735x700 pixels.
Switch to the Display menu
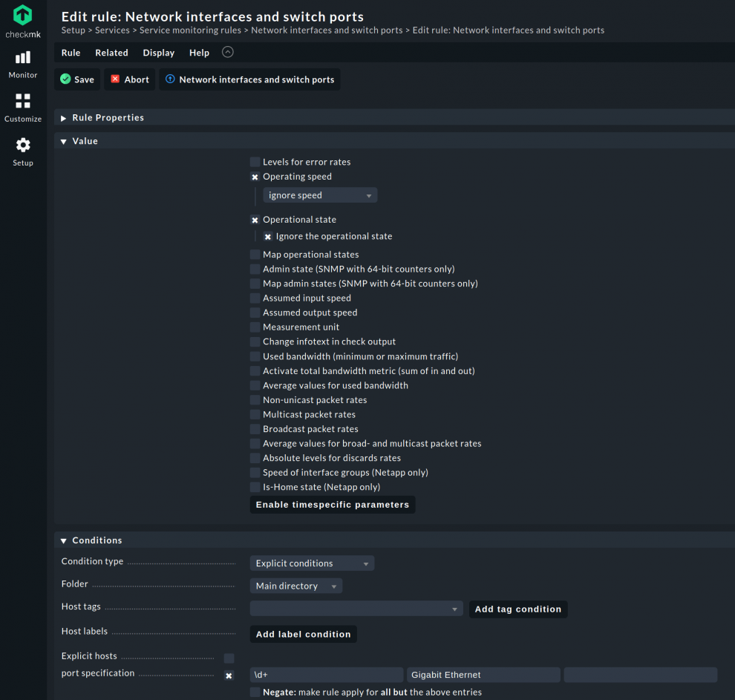[x=158, y=53]
